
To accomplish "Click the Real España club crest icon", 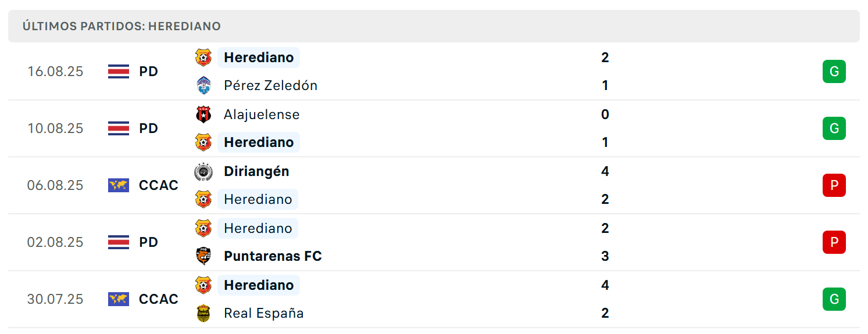I will tap(203, 313).
